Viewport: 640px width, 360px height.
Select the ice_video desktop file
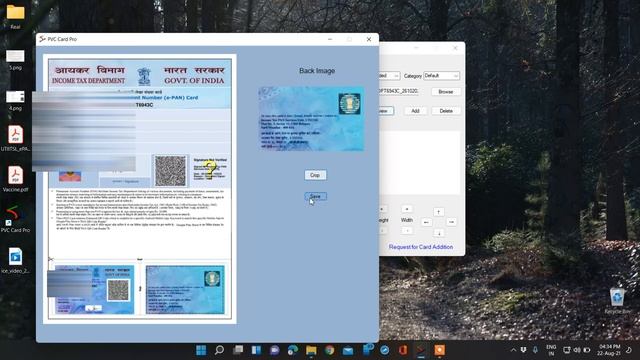(16, 260)
